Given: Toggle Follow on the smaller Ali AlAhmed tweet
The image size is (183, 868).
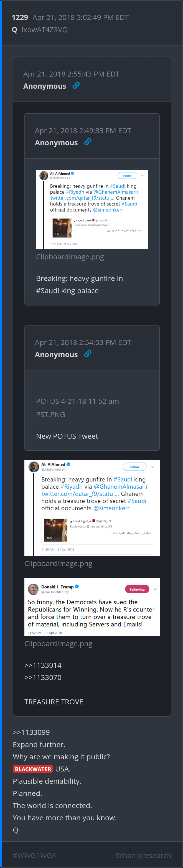Looking at the screenshot, I should click(x=127, y=176).
